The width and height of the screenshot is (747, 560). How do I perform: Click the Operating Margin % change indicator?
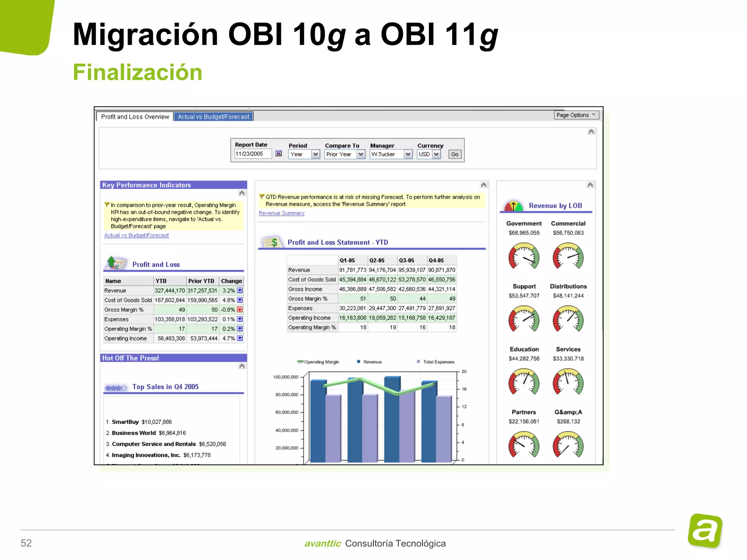coord(240,328)
